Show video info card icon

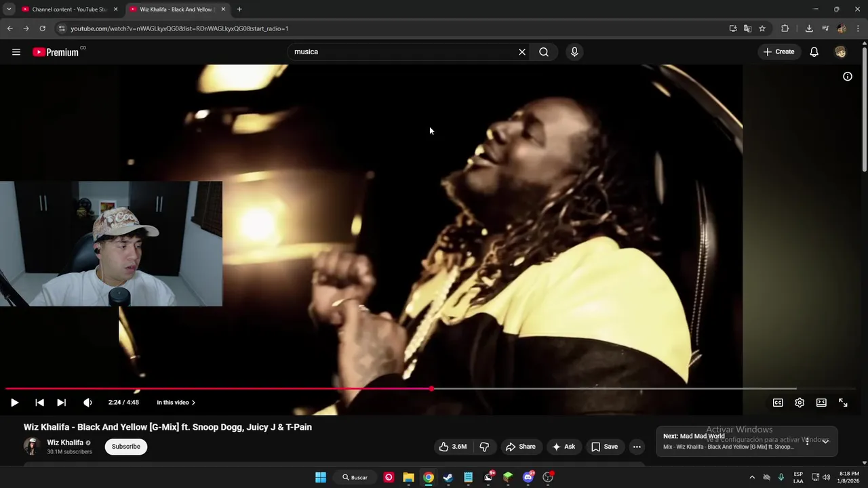coord(847,77)
